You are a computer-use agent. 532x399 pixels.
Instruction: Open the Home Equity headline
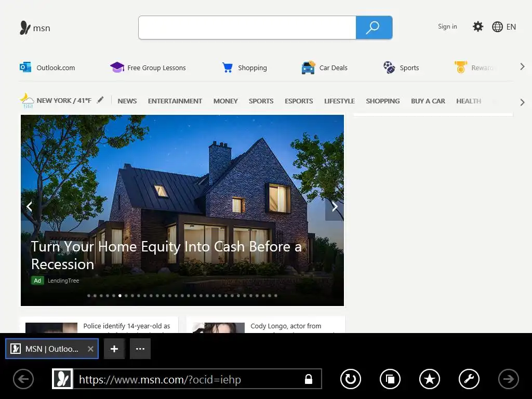(x=166, y=255)
